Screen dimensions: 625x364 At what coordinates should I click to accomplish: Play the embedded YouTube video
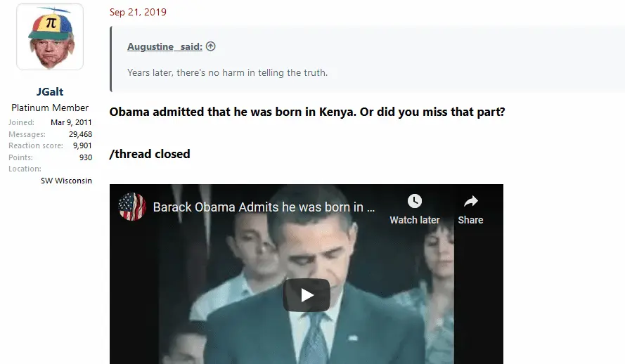(306, 295)
